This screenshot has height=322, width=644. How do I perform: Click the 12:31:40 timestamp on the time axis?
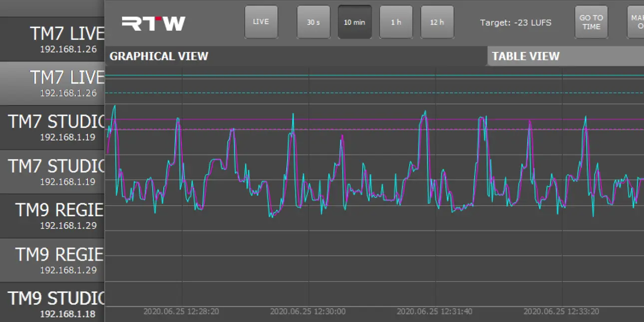pyautogui.click(x=434, y=312)
